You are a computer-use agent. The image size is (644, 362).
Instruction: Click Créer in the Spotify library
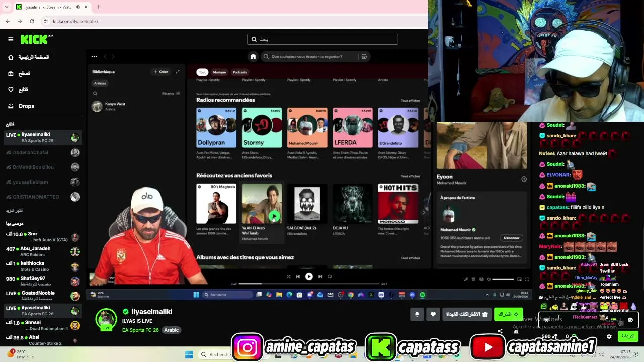click(x=161, y=72)
